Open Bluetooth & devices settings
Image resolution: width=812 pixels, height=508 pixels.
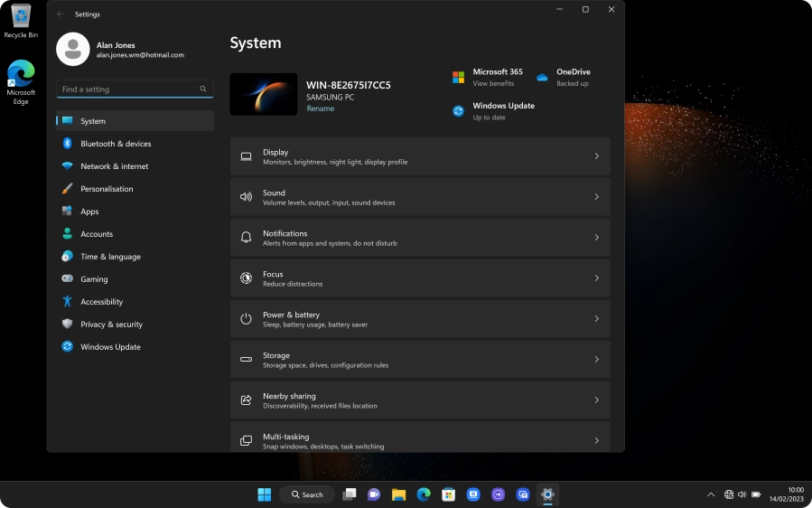point(116,144)
